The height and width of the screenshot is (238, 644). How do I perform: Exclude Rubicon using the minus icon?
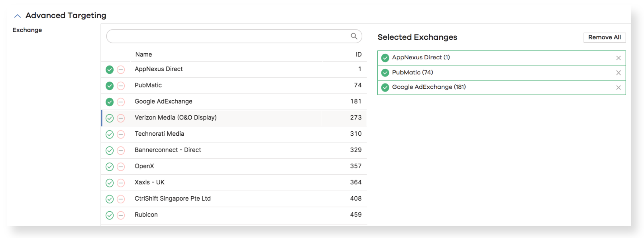pos(121,215)
